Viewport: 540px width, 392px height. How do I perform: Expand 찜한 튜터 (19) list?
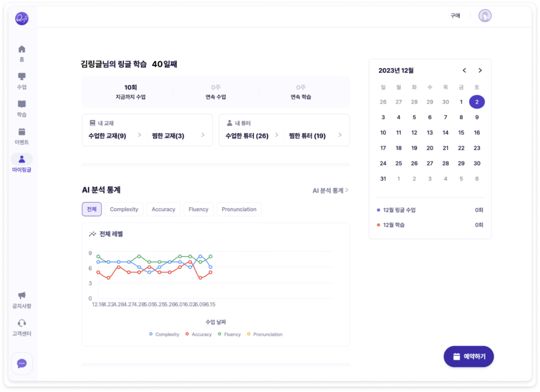(315, 135)
